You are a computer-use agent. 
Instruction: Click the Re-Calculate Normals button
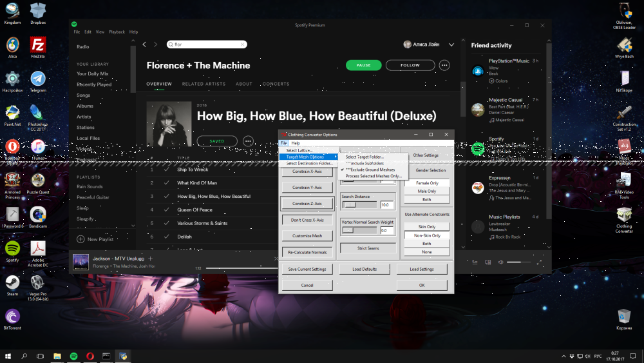pos(307,252)
